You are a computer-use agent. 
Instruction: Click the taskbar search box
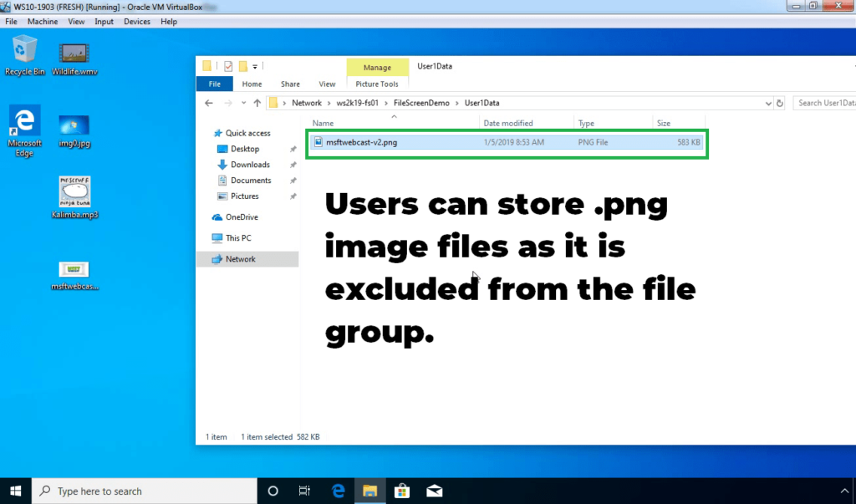[x=144, y=491]
